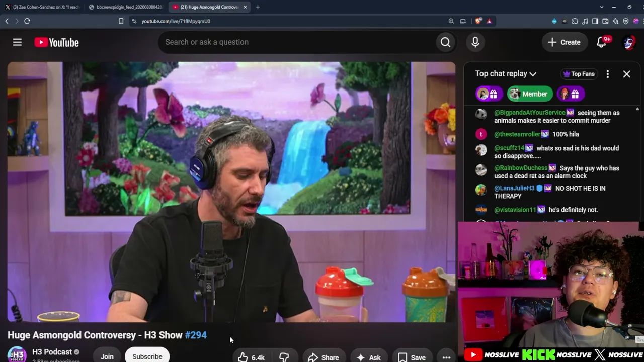Open the Brave Wallet icon
Viewport: 644px width, 362px height.
pyautogui.click(x=605, y=21)
